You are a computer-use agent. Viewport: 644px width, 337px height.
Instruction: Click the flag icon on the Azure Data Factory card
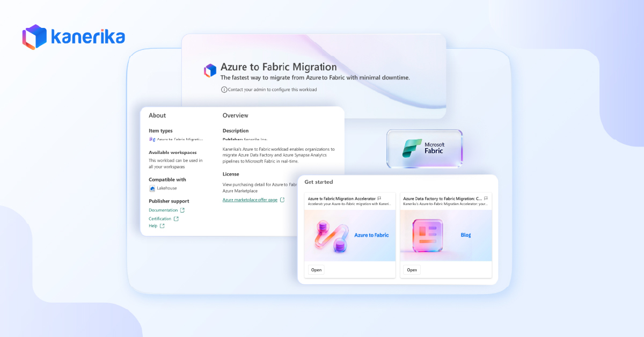coord(486,199)
